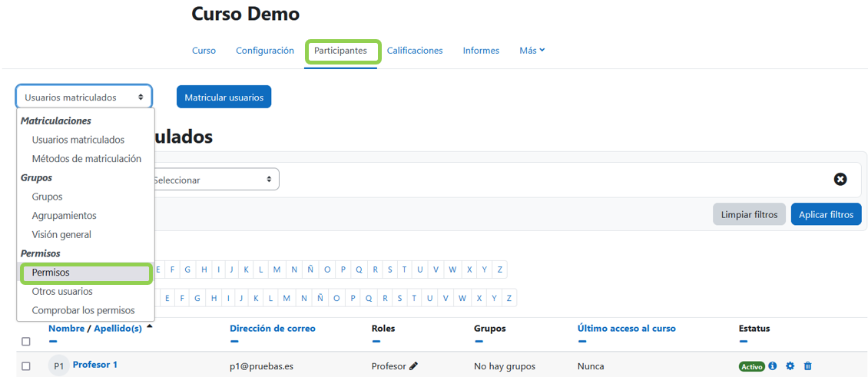Click the P1 avatar of Profesor 1
Screen dimensions: 868x377
tap(59, 366)
